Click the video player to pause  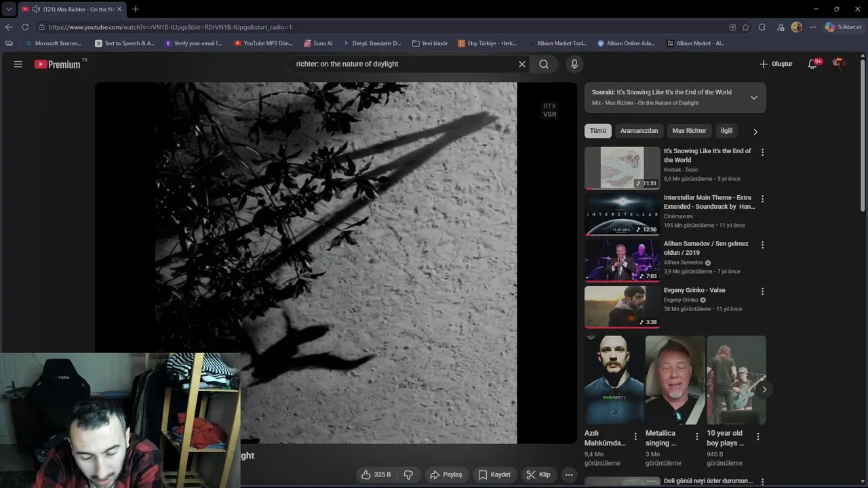click(336, 263)
